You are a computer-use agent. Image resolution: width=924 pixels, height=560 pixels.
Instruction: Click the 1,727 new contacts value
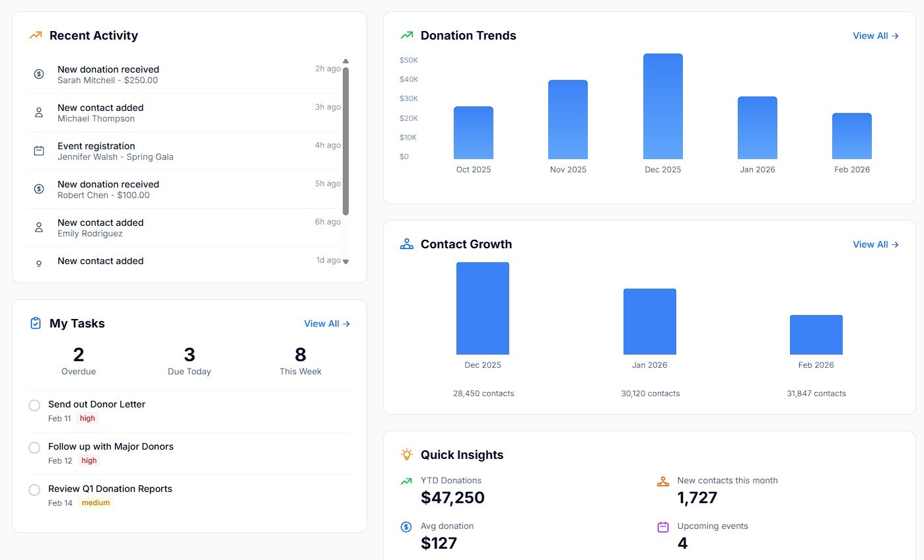[697, 498]
